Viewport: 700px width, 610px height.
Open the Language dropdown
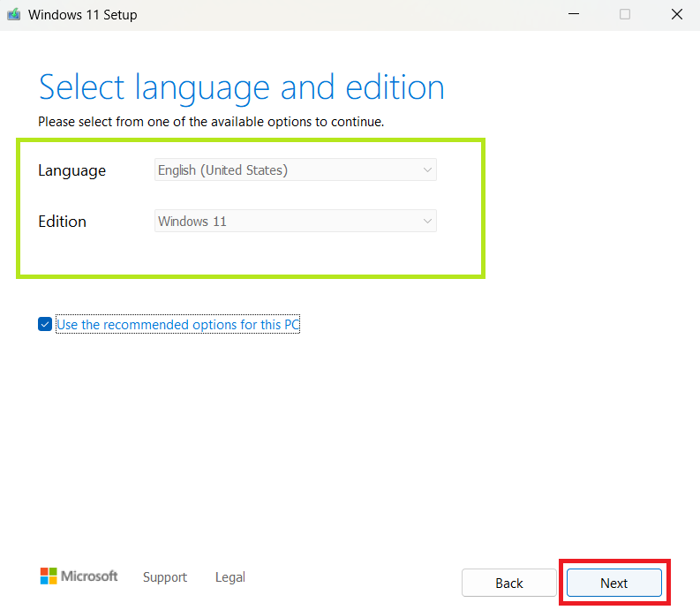pos(296,169)
